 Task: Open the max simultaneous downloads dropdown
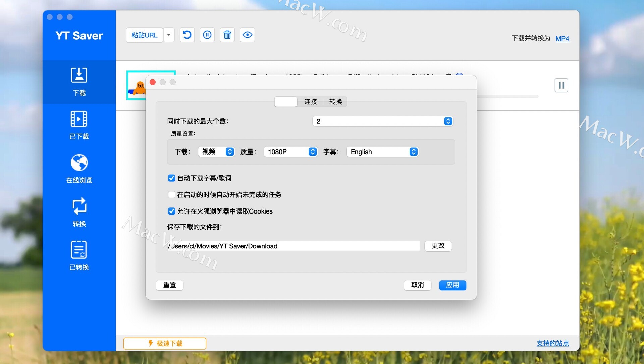(x=383, y=121)
